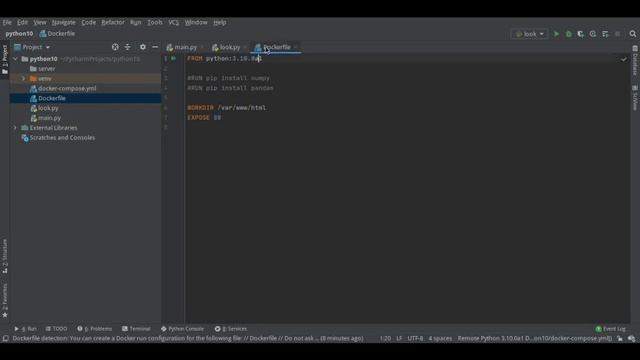Expand External Libraries node

pos(16,128)
